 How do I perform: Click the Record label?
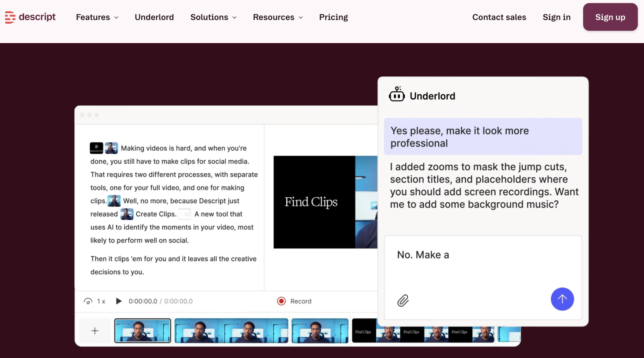click(301, 301)
